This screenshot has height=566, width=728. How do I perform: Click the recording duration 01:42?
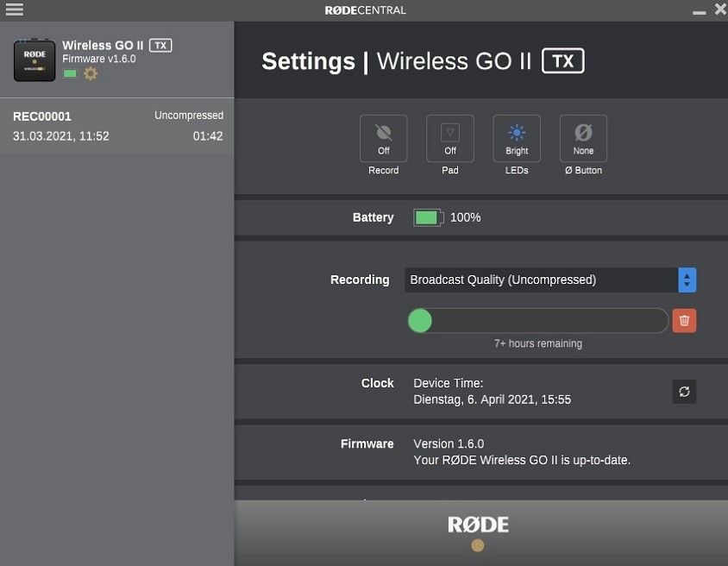208,136
